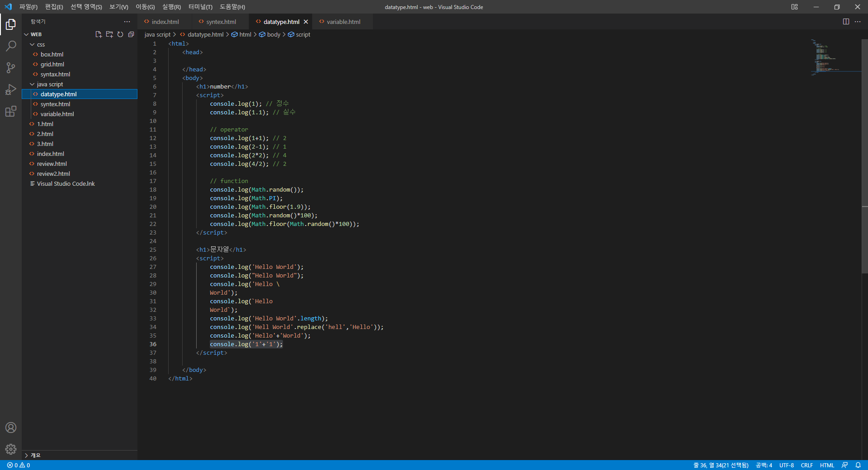Change language mode HTML

coord(827,465)
